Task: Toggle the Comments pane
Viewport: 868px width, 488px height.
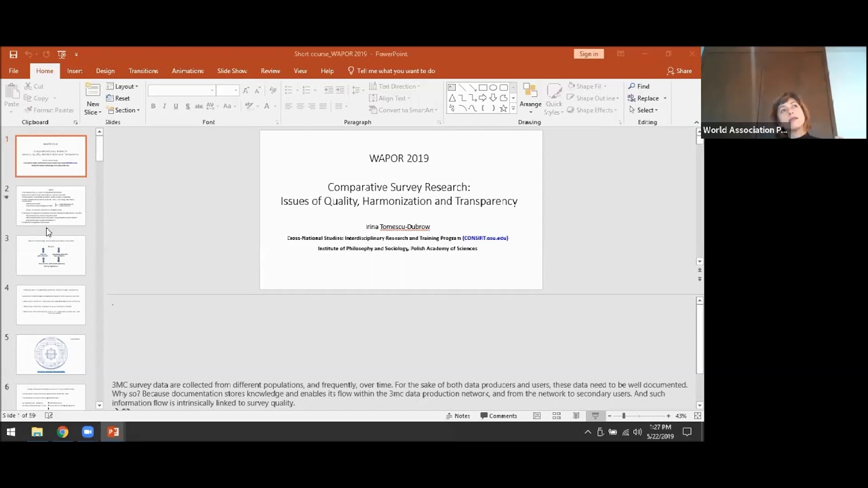Action: pos(498,415)
